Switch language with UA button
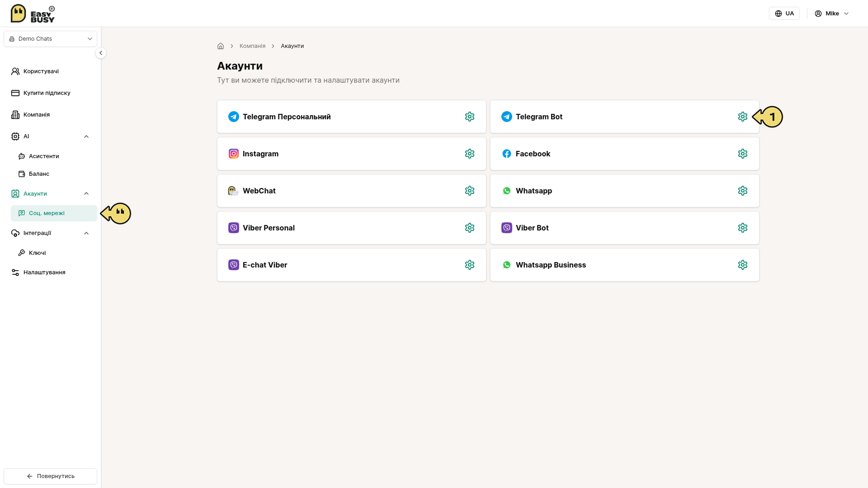This screenshot has width=868, height=488. [784, 14]
